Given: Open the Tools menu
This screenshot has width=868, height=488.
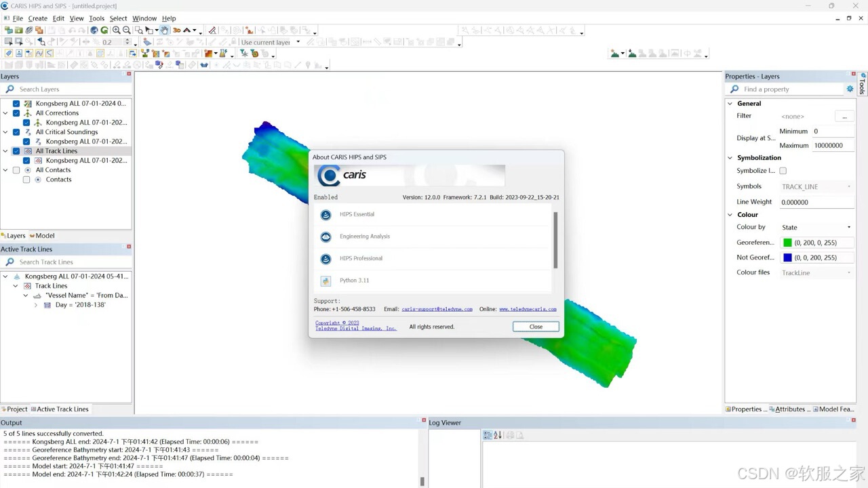Looking at the screenshot, I should (x=97, y=18).
